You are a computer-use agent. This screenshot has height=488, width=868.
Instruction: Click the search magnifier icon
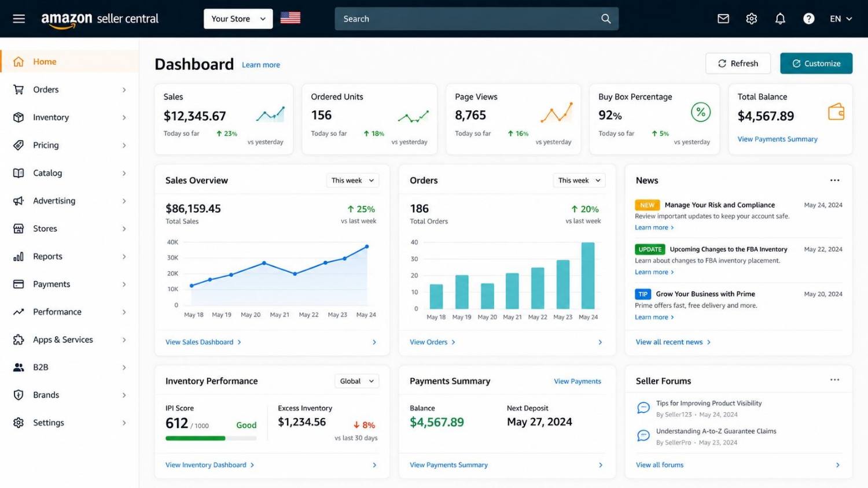click(x=606, y=19)
